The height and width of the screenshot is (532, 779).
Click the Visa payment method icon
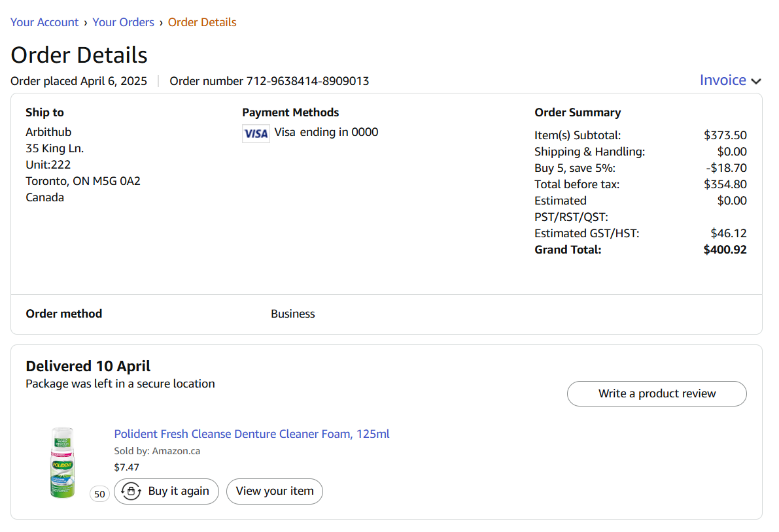[256, 133]
